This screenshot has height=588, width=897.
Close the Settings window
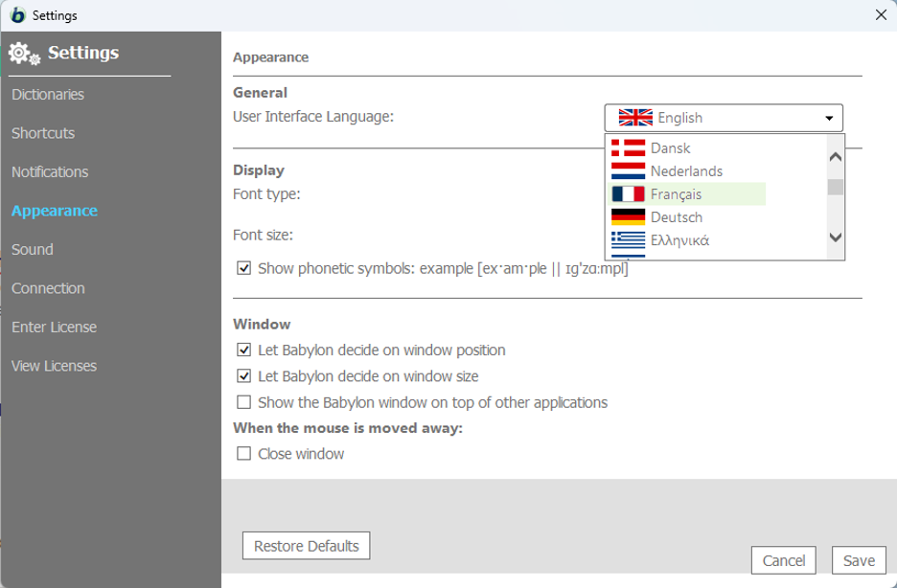tap(881, 15)
